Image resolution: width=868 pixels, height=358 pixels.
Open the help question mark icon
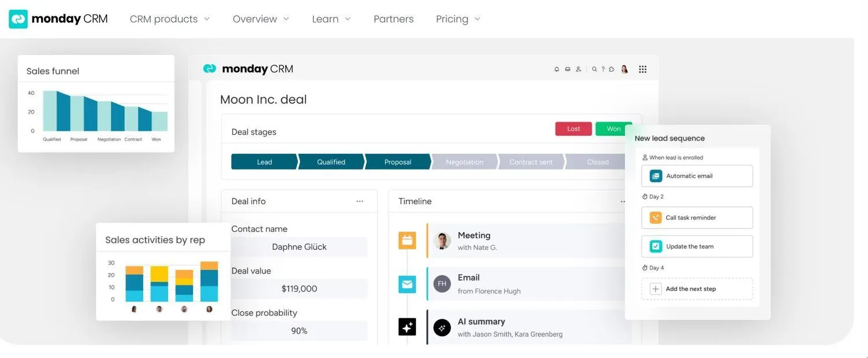pos(603,69)
